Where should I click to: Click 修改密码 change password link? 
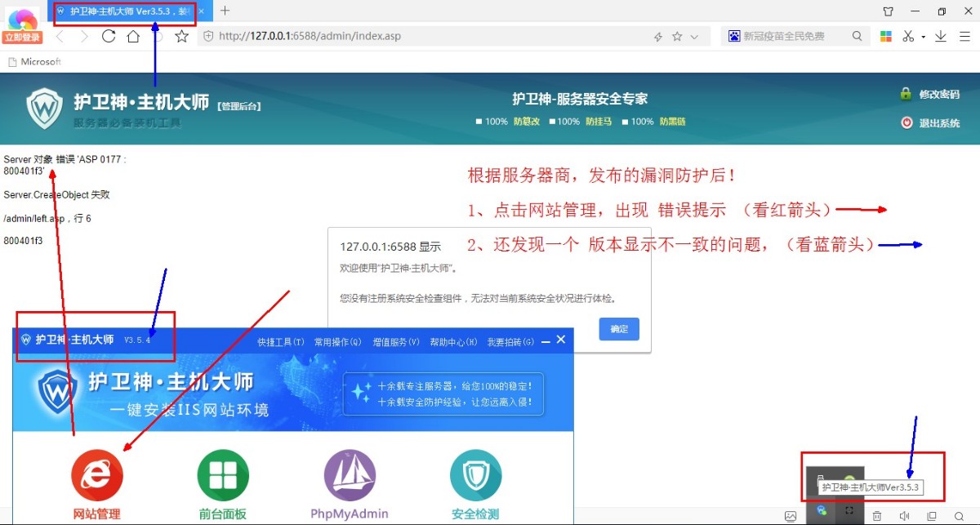tap(938, 95)
